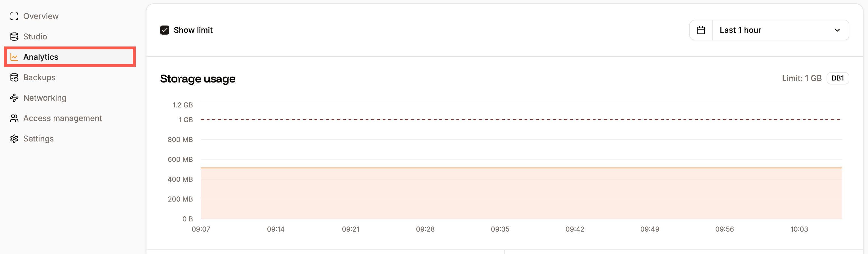Click the DB1 badge
The width and height of the screenshot is (868, 254).
click(838, 78)
